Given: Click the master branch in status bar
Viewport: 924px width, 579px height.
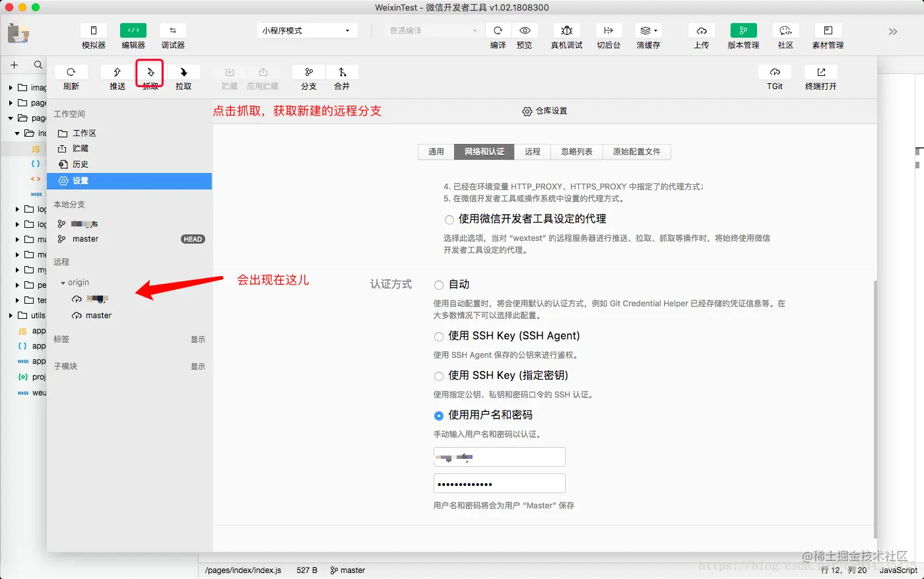Looking at the screenshot, I should click(x=348, y=570).
